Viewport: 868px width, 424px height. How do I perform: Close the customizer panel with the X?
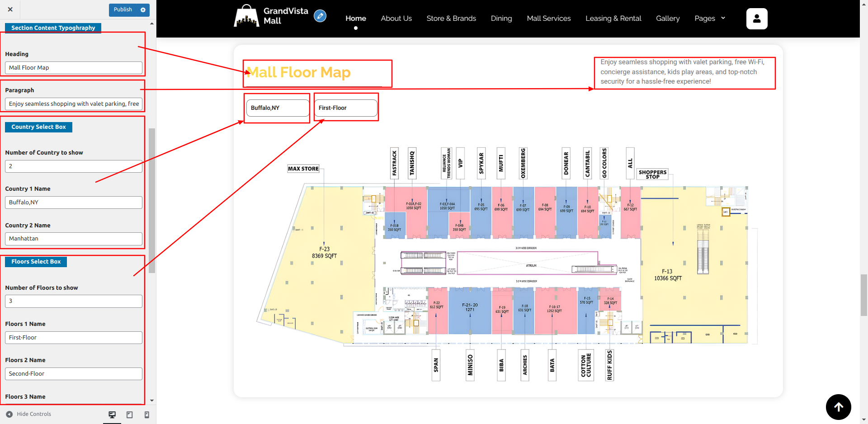10,9
